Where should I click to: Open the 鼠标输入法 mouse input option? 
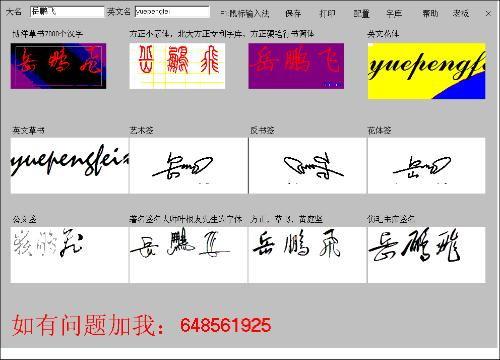245,13
